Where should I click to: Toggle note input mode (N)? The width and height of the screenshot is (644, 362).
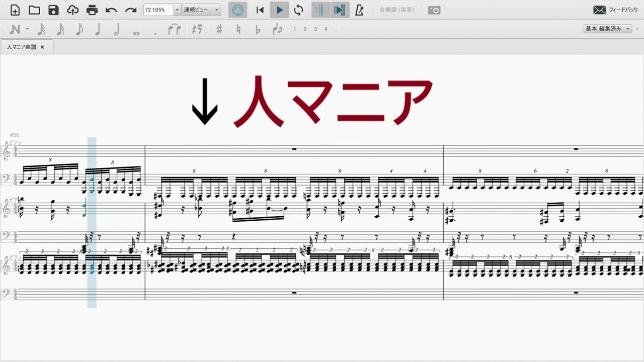[15, 29]
